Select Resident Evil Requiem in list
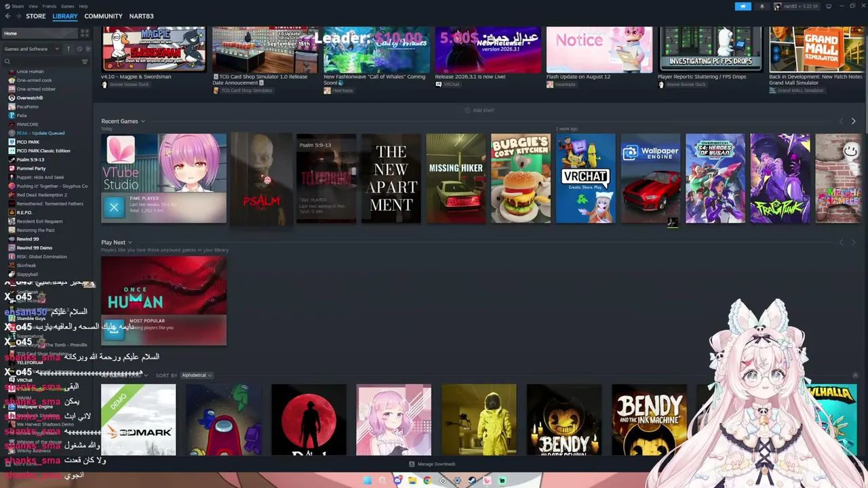This screenshot has height=488, width=868. pos(39,221)
